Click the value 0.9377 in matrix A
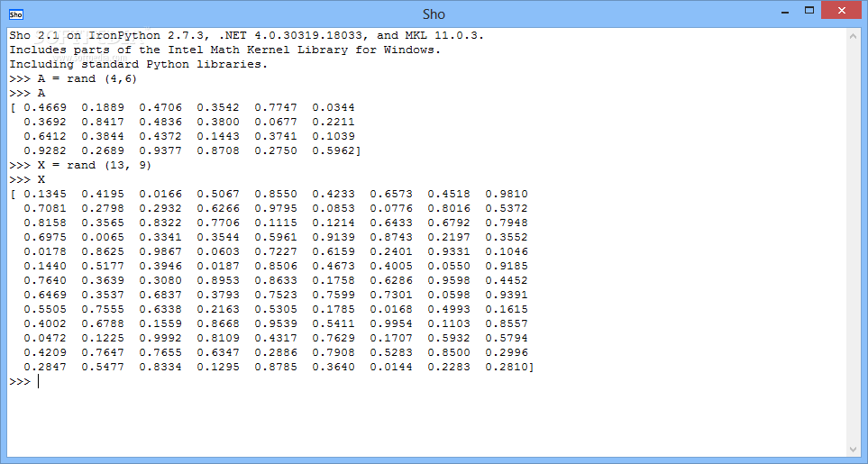 160,150
